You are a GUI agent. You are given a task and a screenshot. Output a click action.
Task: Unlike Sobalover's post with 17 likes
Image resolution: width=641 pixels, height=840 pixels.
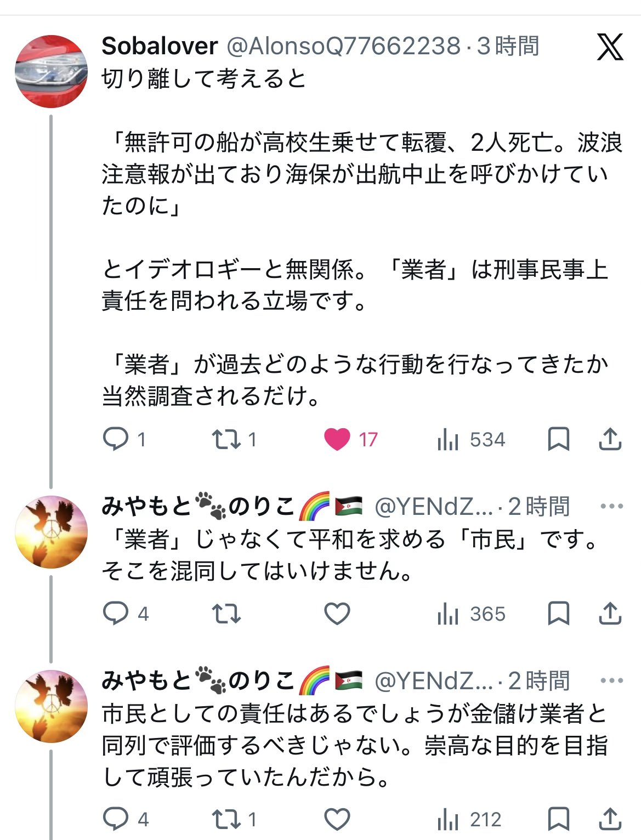pyautogui.click(x=337, y=439)
